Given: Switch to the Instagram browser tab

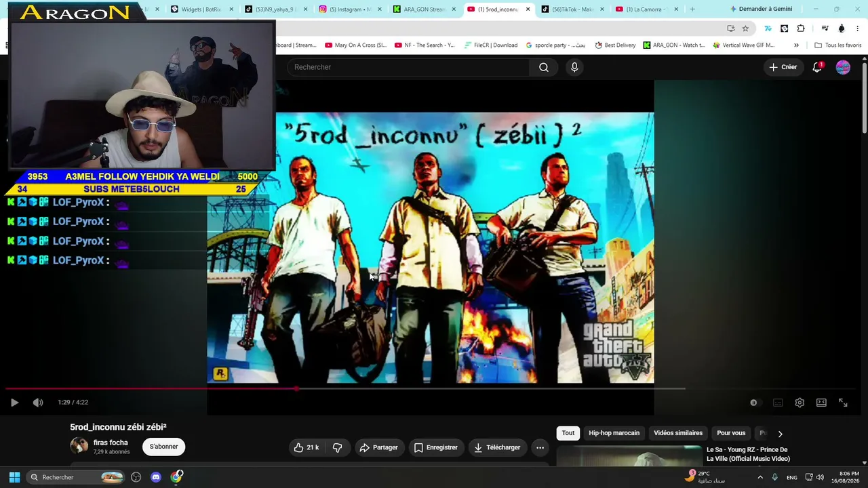Looking at the screenshot, I should [x=349, y=9].
